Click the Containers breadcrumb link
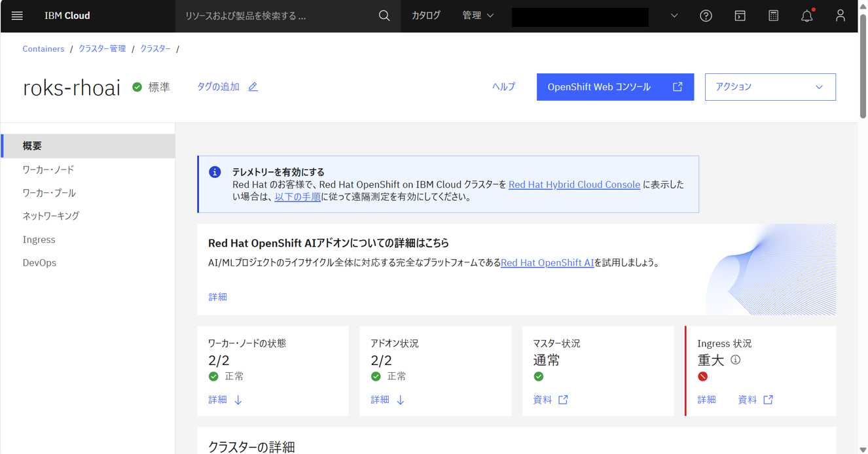This screenshot has height=454, width=868. 43,49
